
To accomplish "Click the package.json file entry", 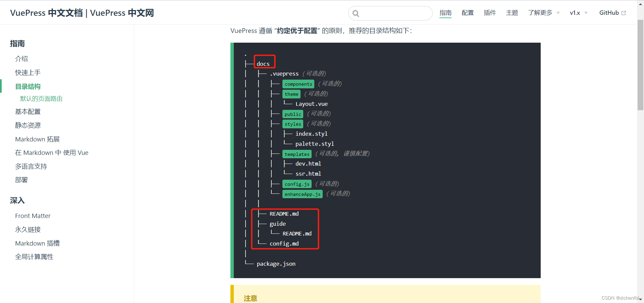I will [276, 264].
